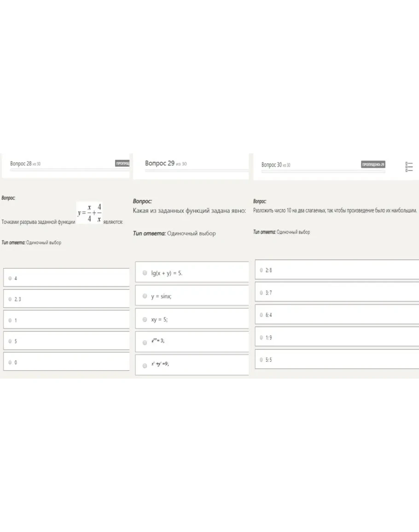Choose the x² + y² = 9 option
The image size is (419, 532).
(x=145, y=364)
